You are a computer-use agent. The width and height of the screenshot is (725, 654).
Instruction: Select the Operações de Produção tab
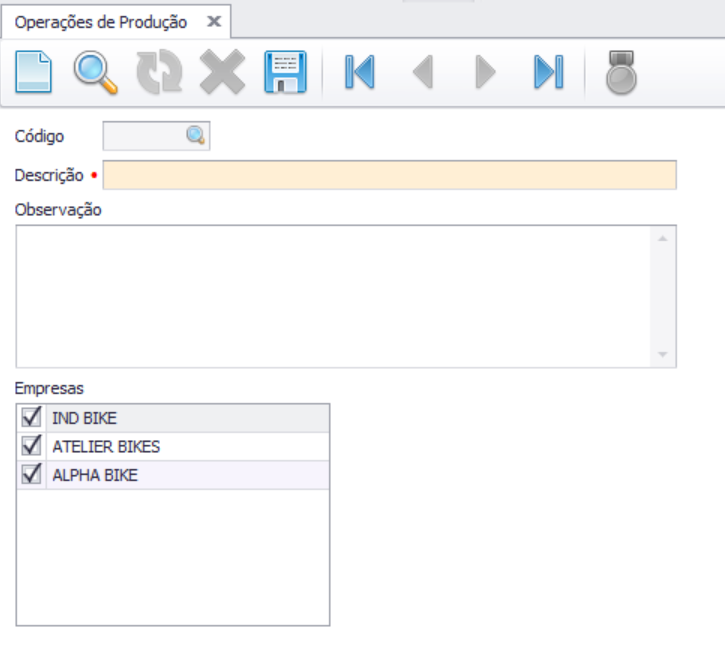click(100, 22)
